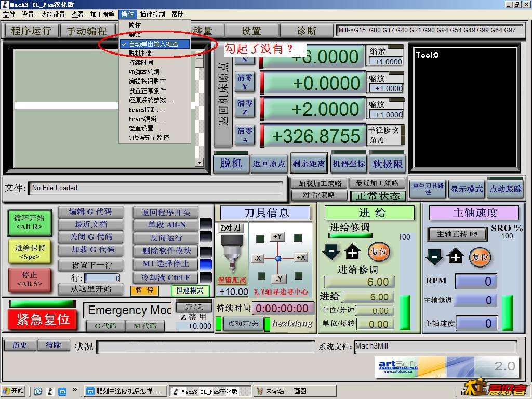The image size is (532, 399).
Task: Increase feed rate with the plus arrow
Action: pyautogui.click(x=353, y=252)
